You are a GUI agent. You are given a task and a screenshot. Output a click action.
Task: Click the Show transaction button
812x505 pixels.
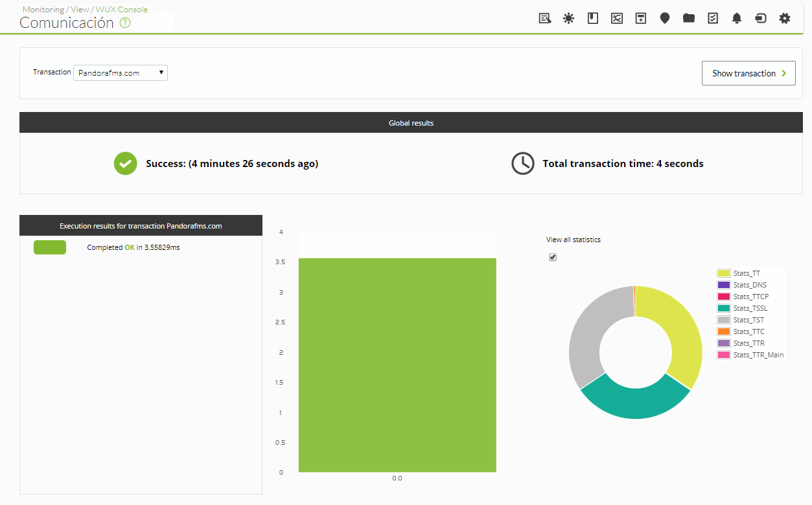point(748,73)
